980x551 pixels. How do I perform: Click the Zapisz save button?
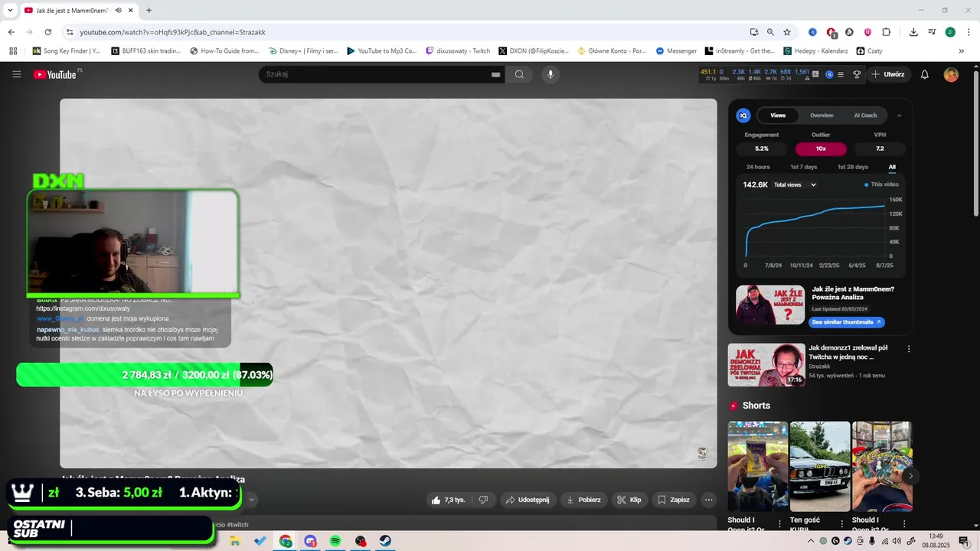674,500
